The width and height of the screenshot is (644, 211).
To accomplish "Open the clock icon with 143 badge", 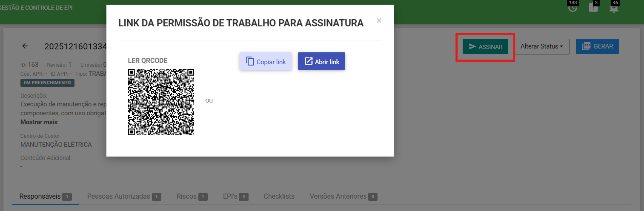I will 573,7.
